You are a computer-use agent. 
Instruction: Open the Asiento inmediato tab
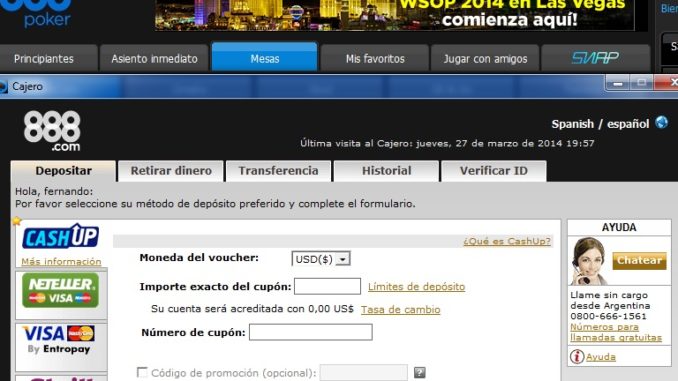[154, 58]
